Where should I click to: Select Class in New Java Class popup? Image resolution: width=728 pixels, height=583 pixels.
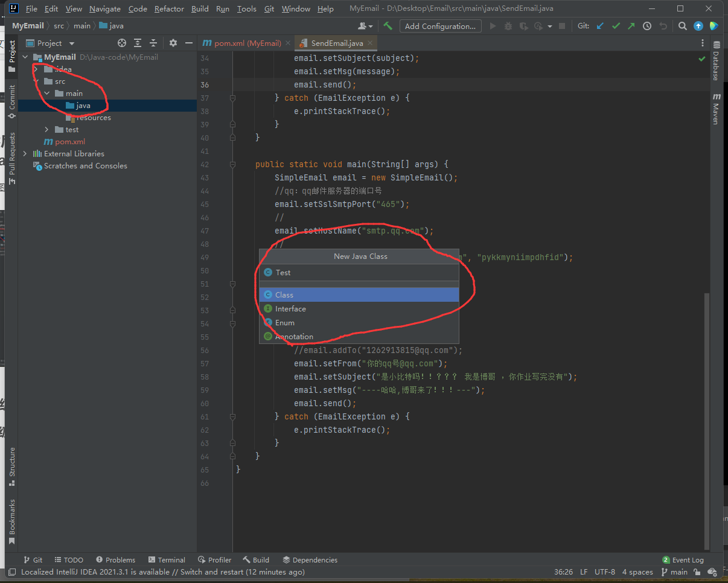pos(359,295)
